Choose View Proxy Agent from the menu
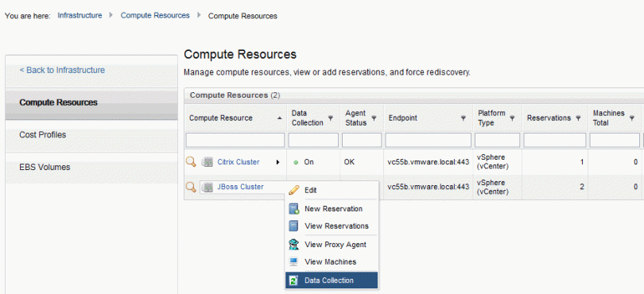Viewport: 644px width, 294px height. [332, 244]
